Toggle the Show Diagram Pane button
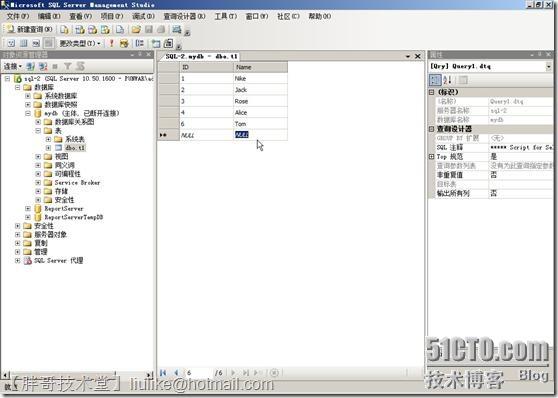Viewport: 558px width, 398px height. tap(11, 43)
